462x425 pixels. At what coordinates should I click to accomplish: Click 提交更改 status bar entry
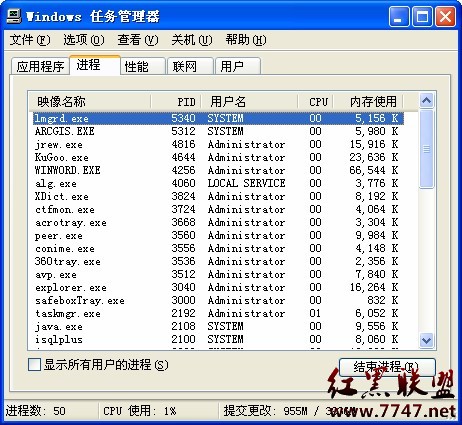[289, 411]
